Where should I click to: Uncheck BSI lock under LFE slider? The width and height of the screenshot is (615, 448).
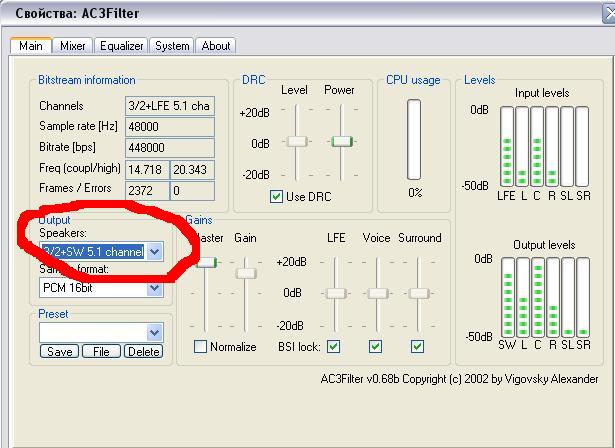click(334, 347)
